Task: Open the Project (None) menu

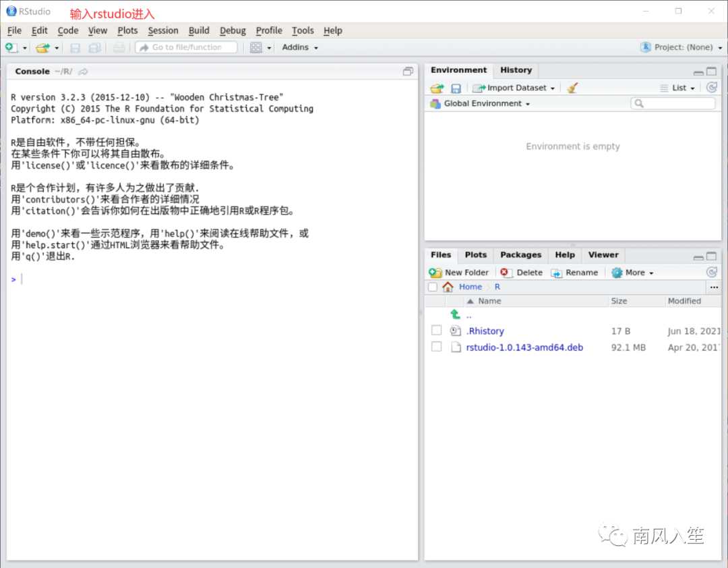Action: [681, 47]
